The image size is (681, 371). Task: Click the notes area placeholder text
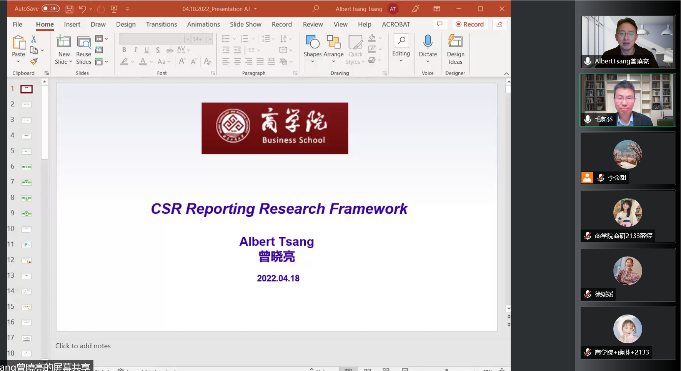pyautogui.click(x=83, y=346)
